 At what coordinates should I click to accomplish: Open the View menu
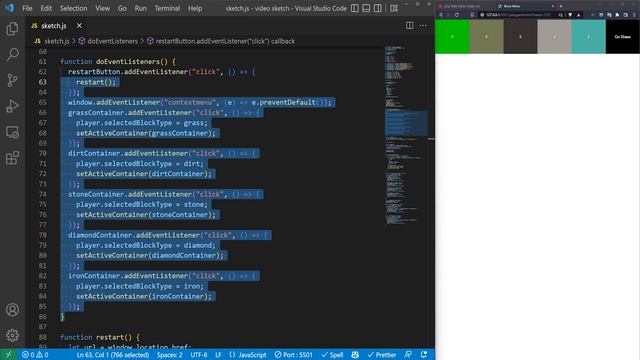click(x=102, y=8)
